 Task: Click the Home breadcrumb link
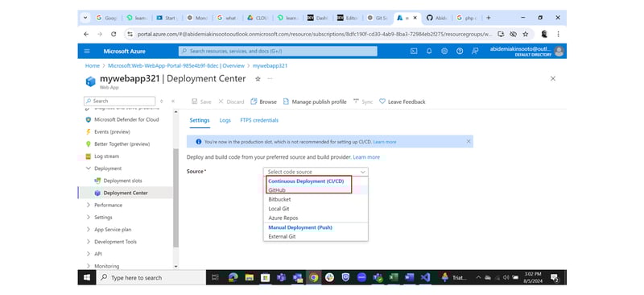pos(93,66)
